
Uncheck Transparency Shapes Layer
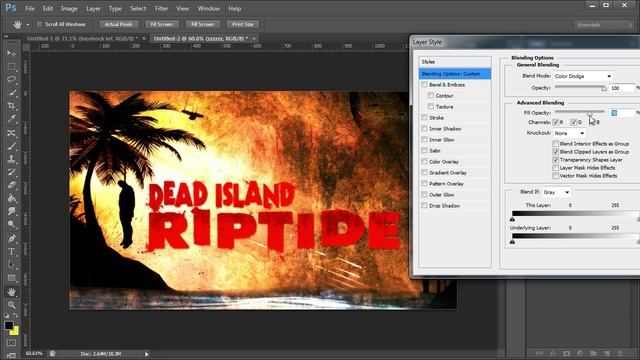(x=556, y=160)
